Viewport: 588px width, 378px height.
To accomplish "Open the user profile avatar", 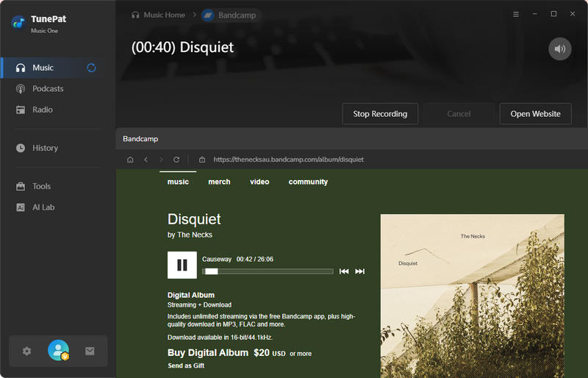I will pos(58,351).
